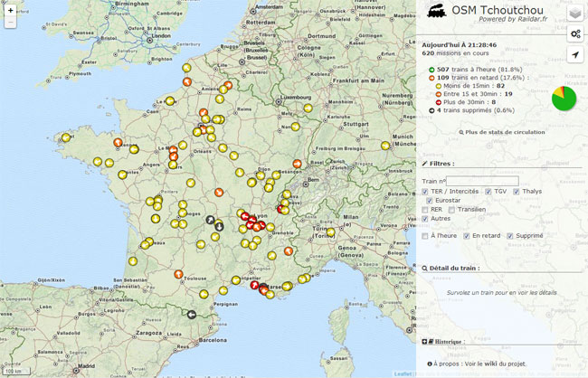
Task: Click the geolocation arrow button
Action: 575,55
